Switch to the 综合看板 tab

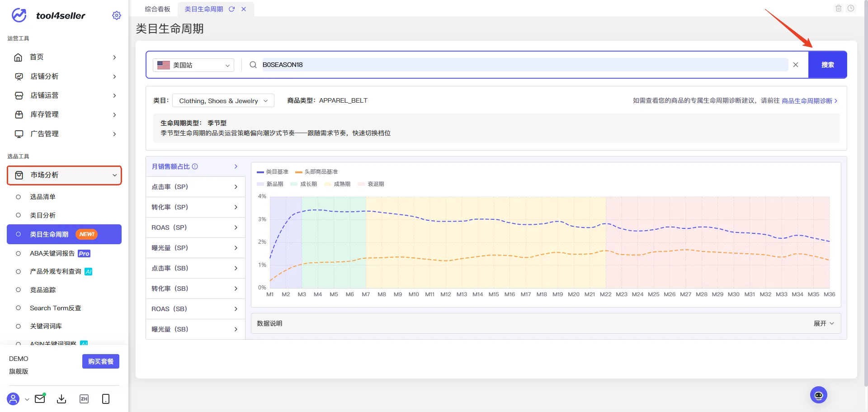[157, 9]
